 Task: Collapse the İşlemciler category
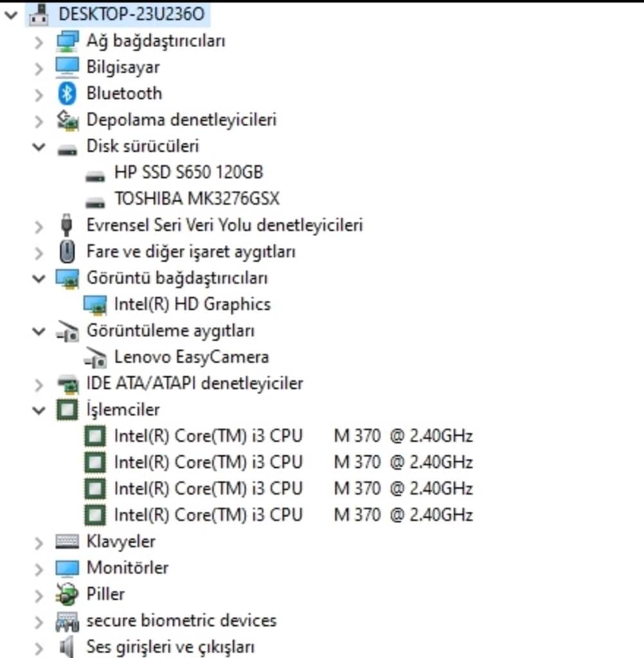[x=39, y=411]
